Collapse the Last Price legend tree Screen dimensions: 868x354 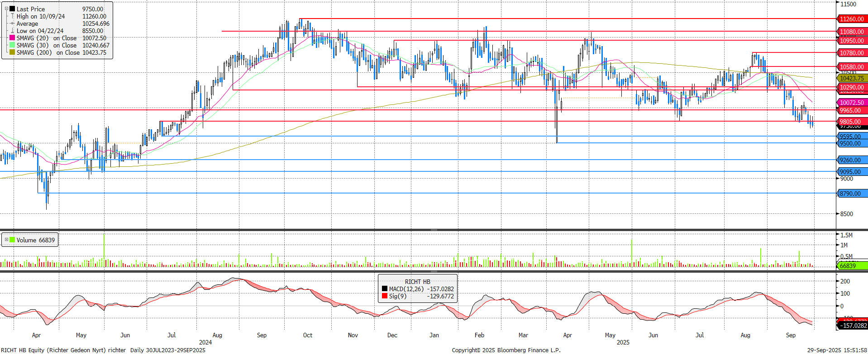pyautogui.click(x=6, y=9)
